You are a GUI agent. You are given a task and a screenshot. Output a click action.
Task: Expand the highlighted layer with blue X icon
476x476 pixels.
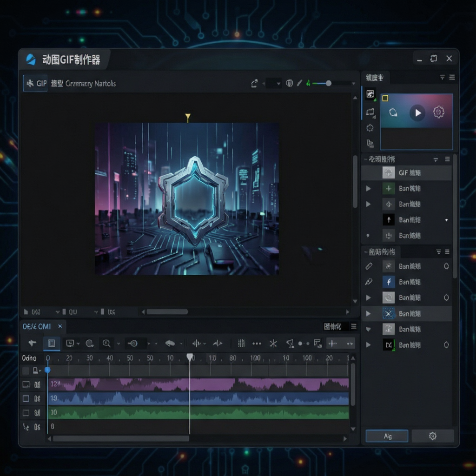pyautogui.click(x=369, y=314)
